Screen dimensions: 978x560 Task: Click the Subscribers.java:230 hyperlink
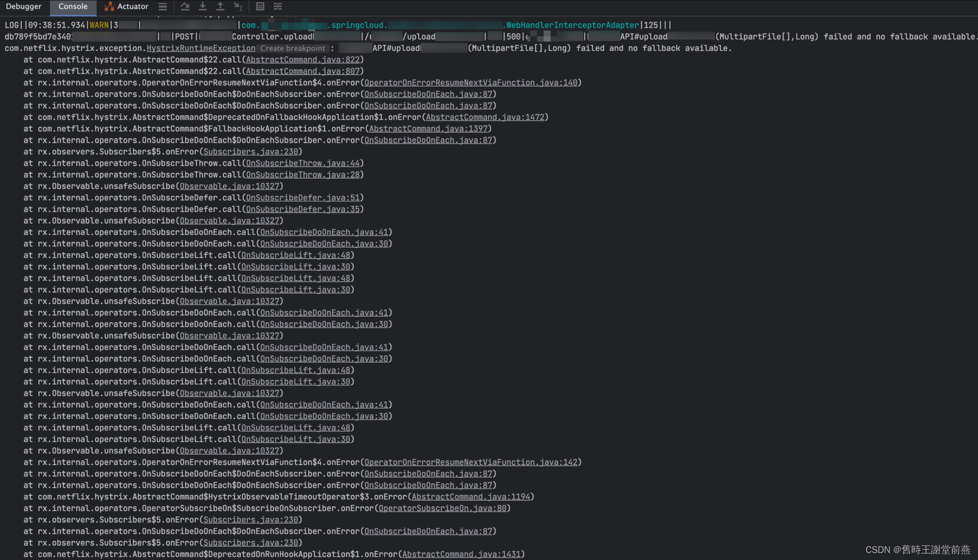[251, 151]
